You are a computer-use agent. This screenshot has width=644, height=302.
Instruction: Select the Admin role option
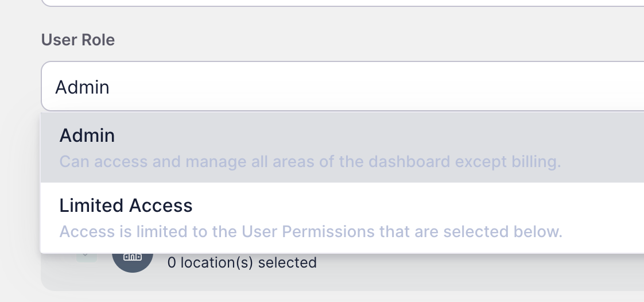click(343, 148)
